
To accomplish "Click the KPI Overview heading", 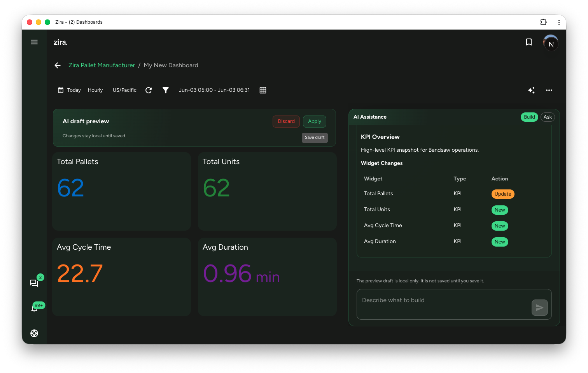I will 380,137.
